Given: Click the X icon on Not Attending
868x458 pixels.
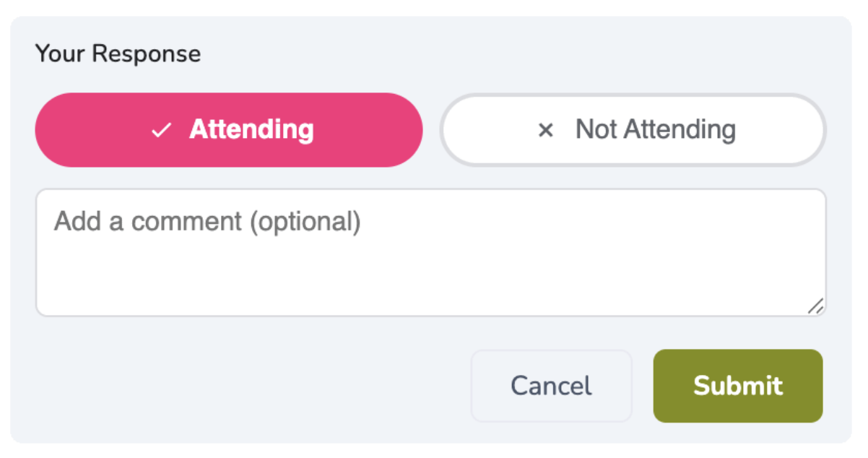Looking at the screenshot, I should point(546,130).
